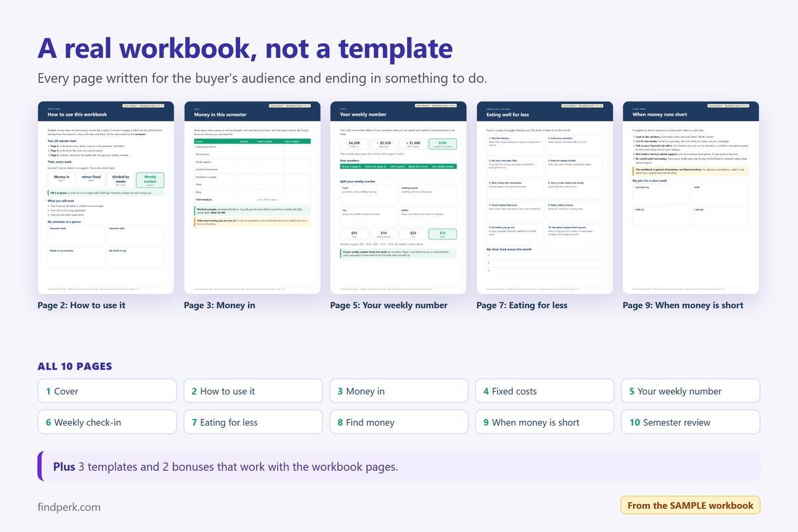Viewport: 798px width, 532px height.
Task: Open the 'When money runs short' page thumbnail
Action: (x=691, y=198)
